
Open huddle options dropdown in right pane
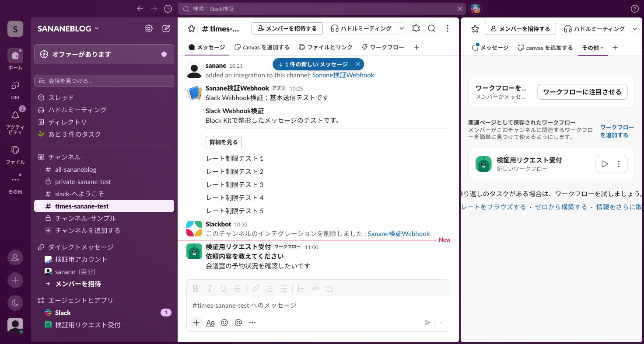[x=635, y=29]
